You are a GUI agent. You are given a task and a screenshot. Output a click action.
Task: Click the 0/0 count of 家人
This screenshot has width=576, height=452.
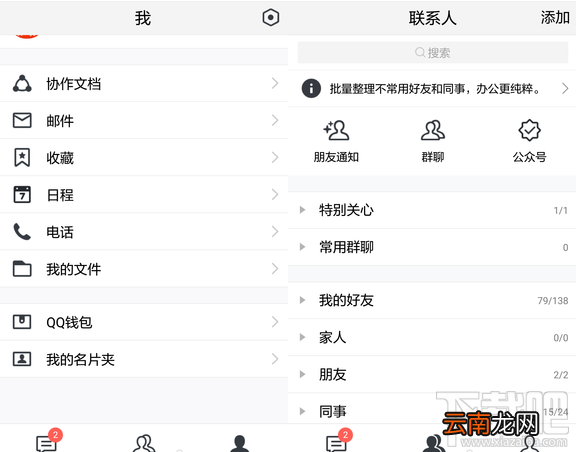[x=561, y=338]
